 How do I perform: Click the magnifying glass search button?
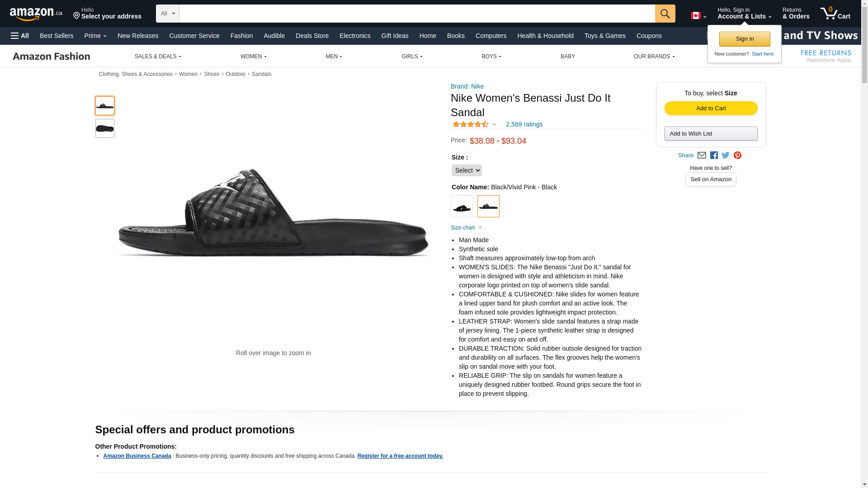[x=665, y=14]
